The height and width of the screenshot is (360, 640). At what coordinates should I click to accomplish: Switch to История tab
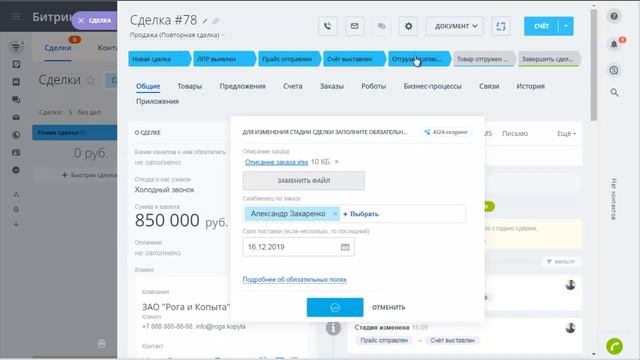point(530,86)
